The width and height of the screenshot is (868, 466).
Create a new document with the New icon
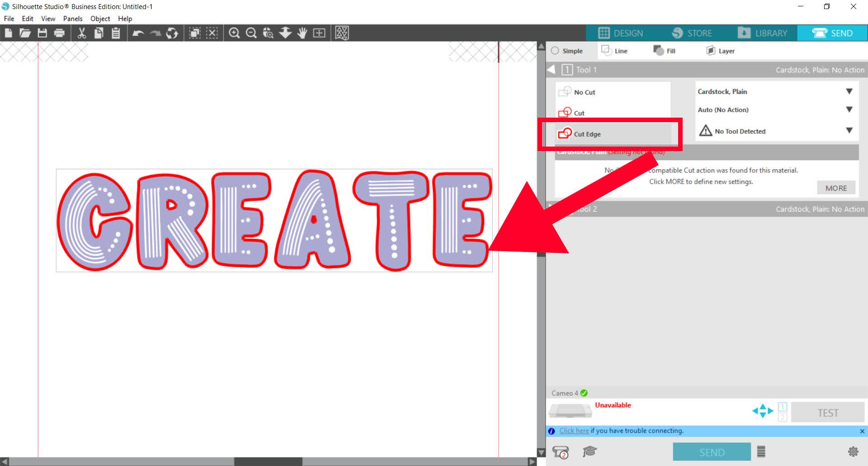point(8,33)
